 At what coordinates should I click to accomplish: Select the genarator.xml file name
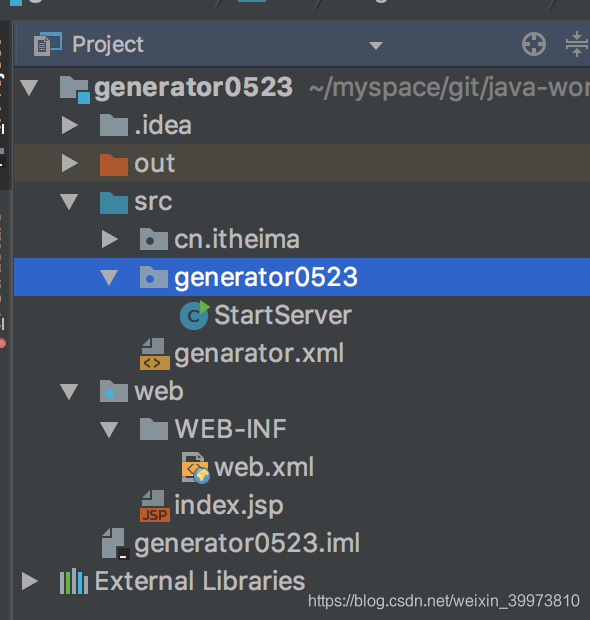pos(259,353)
